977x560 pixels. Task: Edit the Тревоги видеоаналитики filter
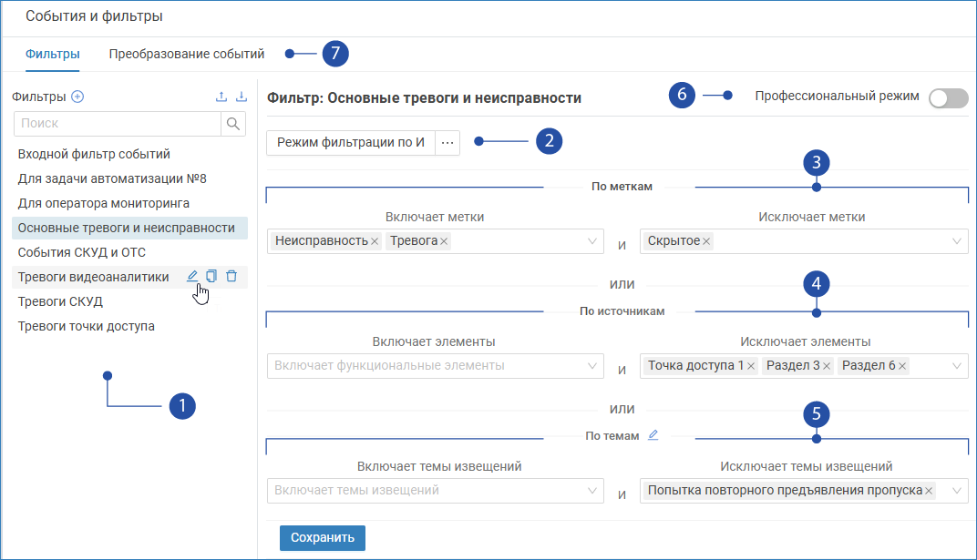[192, 277]
